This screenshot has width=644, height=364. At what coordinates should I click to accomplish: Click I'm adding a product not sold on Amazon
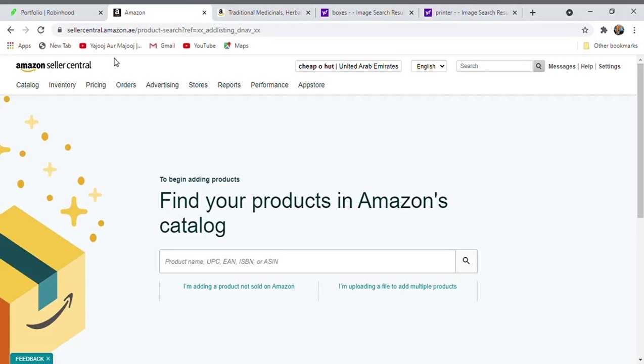coord(239,286)
